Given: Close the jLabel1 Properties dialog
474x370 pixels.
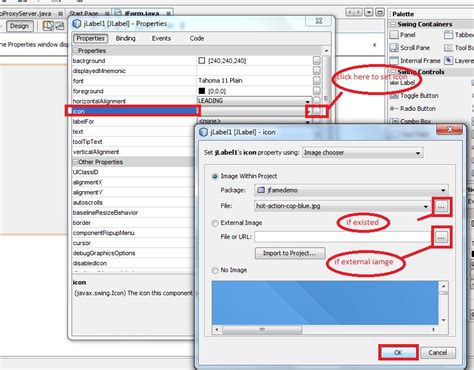Looking at the screenshot, I should click(319, 21).
